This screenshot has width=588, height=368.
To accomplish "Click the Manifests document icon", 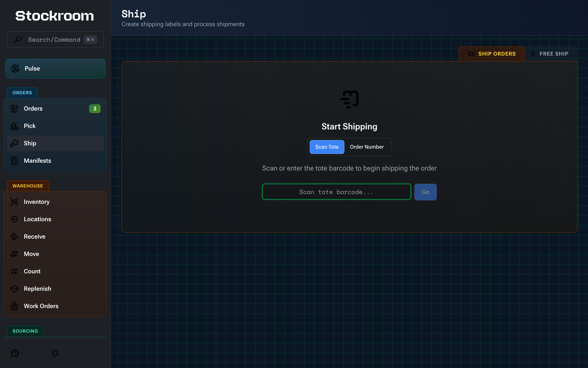I will [x=14, y=161].
